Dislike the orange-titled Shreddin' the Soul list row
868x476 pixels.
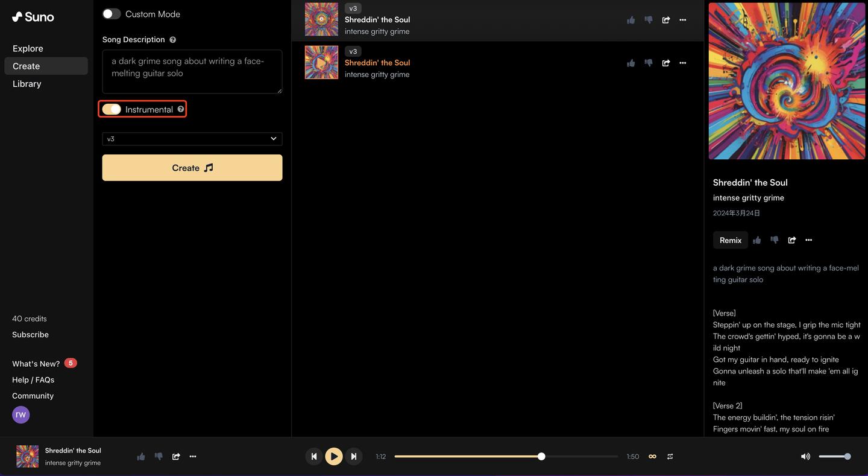(x=648, y=63)
